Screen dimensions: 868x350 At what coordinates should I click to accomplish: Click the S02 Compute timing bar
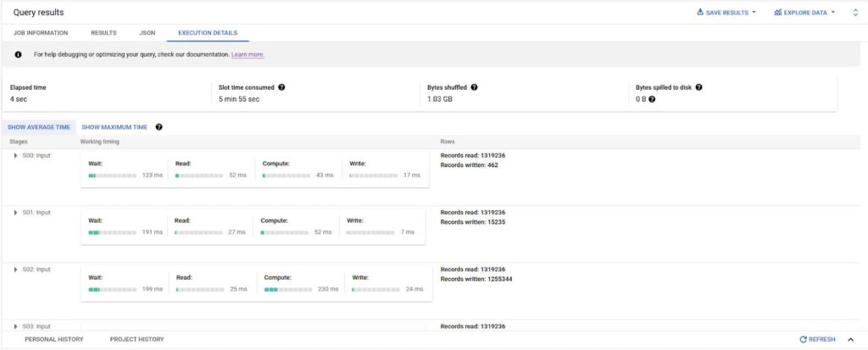(x=288, y=290)
